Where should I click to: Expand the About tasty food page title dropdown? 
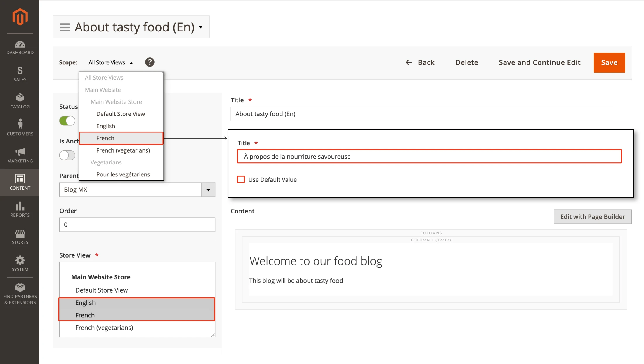coord(201,27)
